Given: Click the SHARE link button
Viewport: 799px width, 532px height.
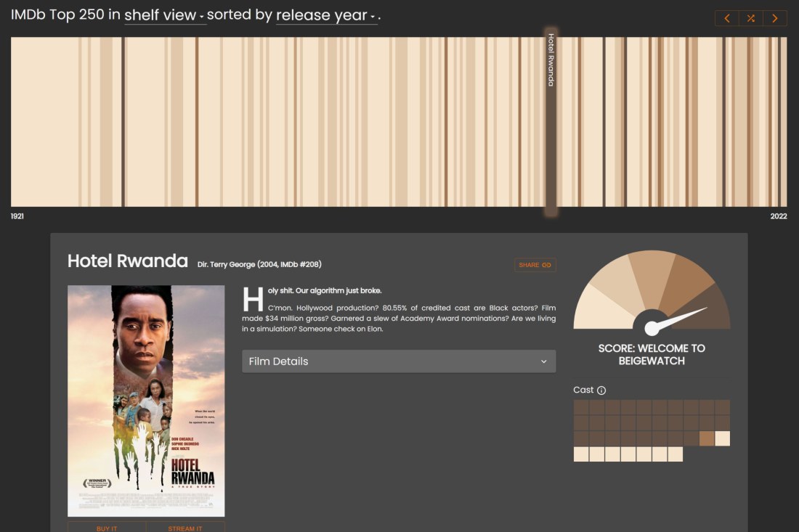Looking at the screenshot, I should 535,265.
